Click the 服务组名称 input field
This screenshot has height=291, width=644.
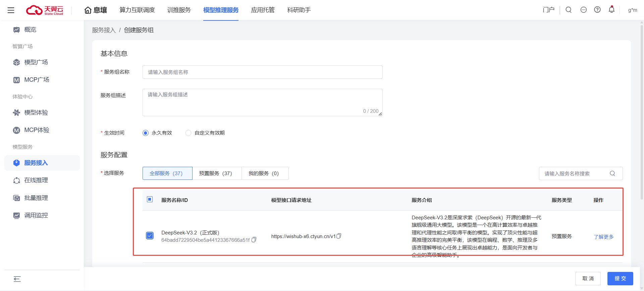(x=262, y=72)
